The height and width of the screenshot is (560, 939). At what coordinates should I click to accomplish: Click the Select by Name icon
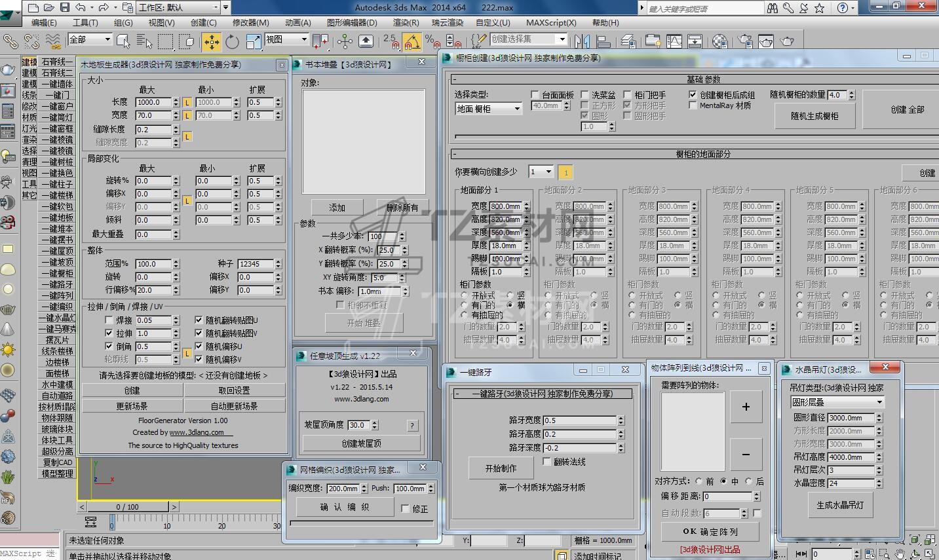click(x=144, y=42)
